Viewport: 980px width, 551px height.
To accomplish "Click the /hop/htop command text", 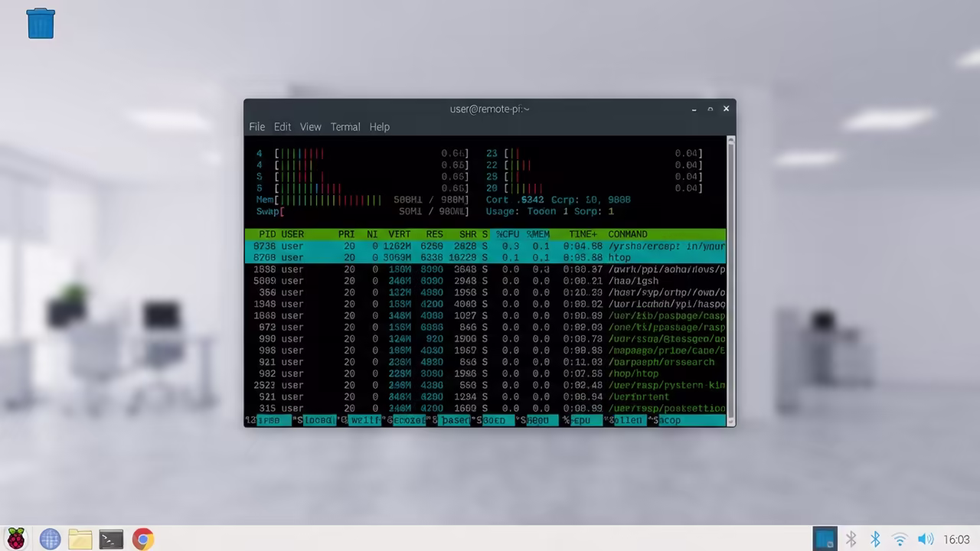I will pos(633,373).
